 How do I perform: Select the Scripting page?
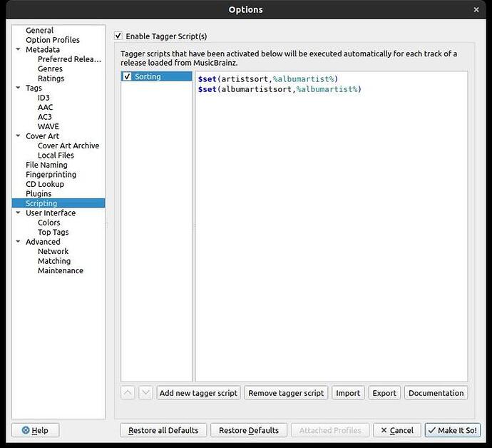58,203
